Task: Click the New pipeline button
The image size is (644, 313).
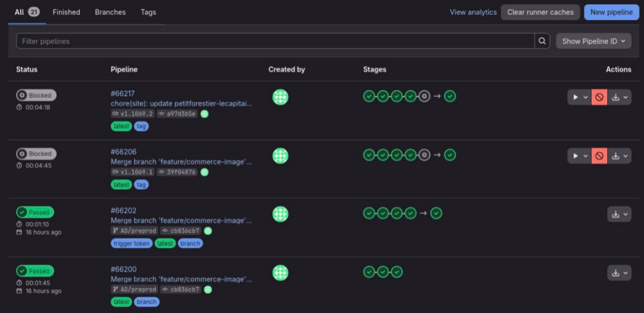Action: click(x=611, y=12)
